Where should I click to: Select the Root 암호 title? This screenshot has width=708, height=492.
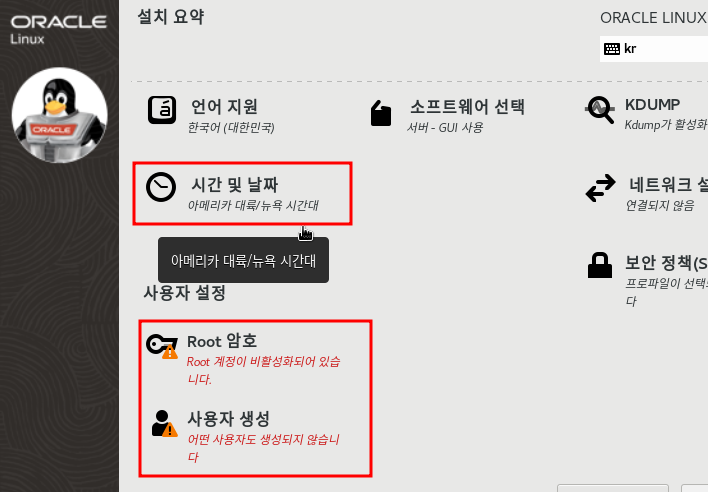pos(222,341)
